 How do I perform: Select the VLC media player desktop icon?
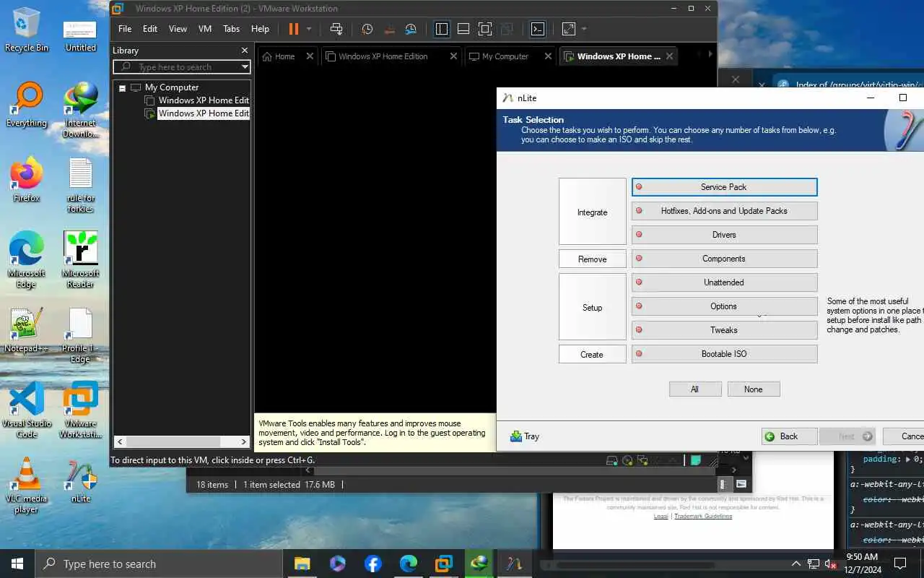coord(27,486)
